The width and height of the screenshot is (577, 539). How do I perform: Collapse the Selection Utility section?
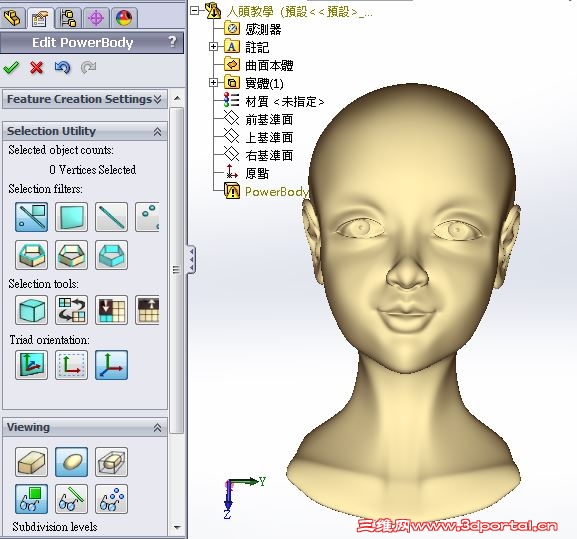click(x=157, y=131)
